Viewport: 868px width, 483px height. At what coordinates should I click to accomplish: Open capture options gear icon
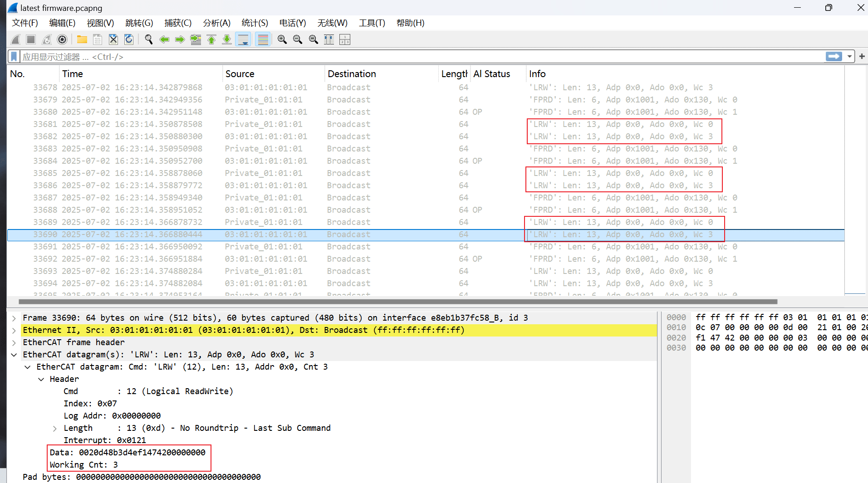[62, 39]
